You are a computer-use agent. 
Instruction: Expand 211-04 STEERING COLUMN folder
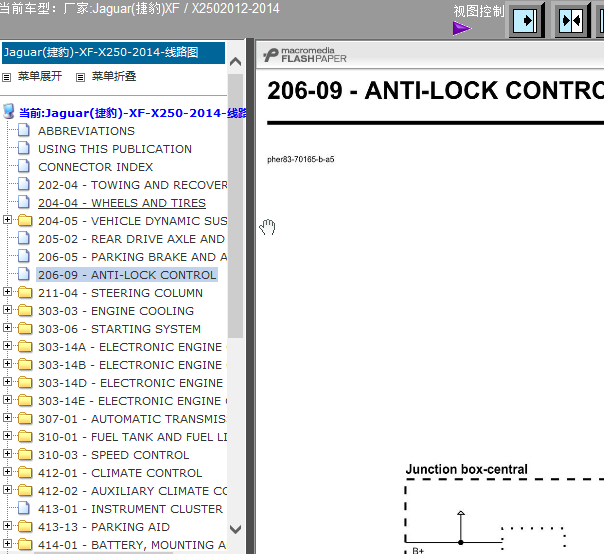[x=7, y=292]
